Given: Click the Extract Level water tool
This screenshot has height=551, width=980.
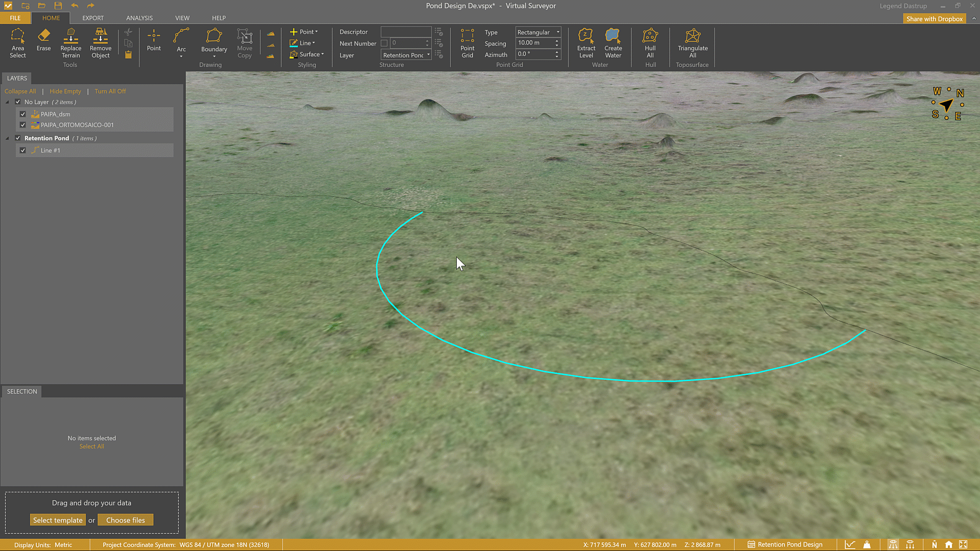Looking at the screenshot, I should pos(586,43).
